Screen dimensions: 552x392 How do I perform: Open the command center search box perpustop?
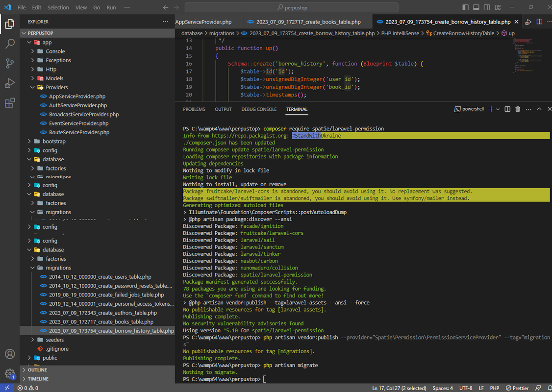[x=292, y=7]
